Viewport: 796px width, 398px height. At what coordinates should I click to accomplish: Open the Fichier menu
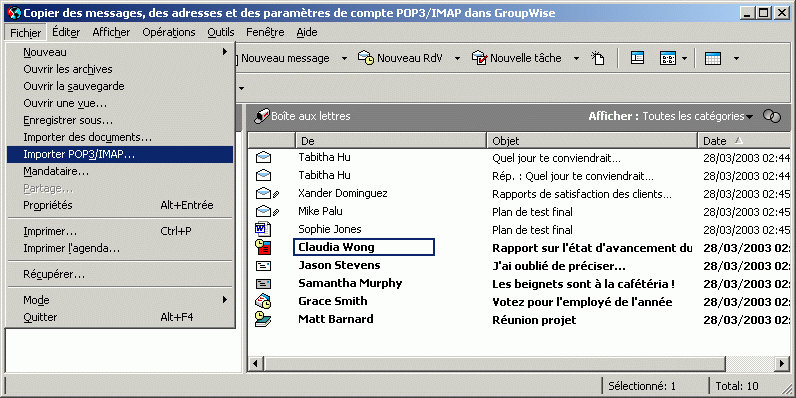pyautogui.click(x=25, y=32)
